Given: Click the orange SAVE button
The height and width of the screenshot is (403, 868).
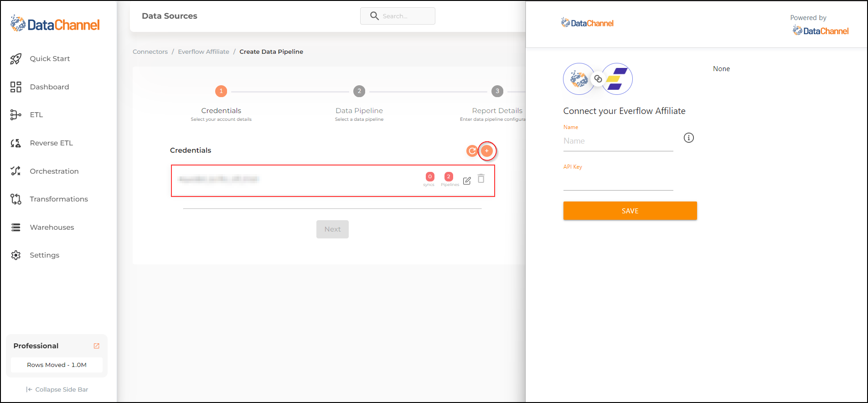Looking at the screenshot, I should (630, 211).
